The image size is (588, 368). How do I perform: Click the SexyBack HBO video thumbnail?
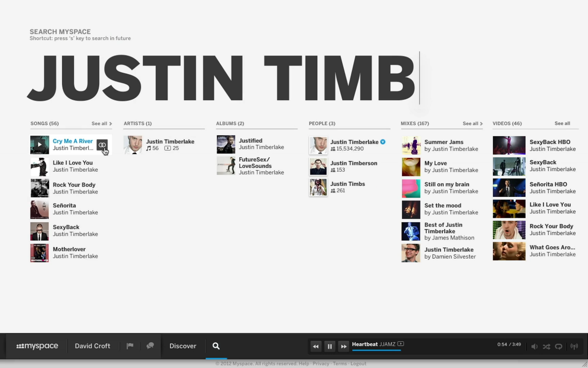point(509,145)
